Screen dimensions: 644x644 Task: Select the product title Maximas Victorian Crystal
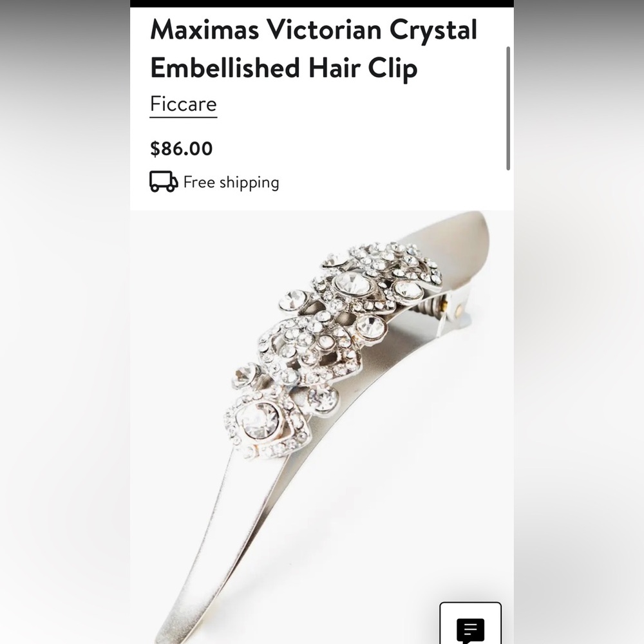pyautogui.click(x=312, y=30)
